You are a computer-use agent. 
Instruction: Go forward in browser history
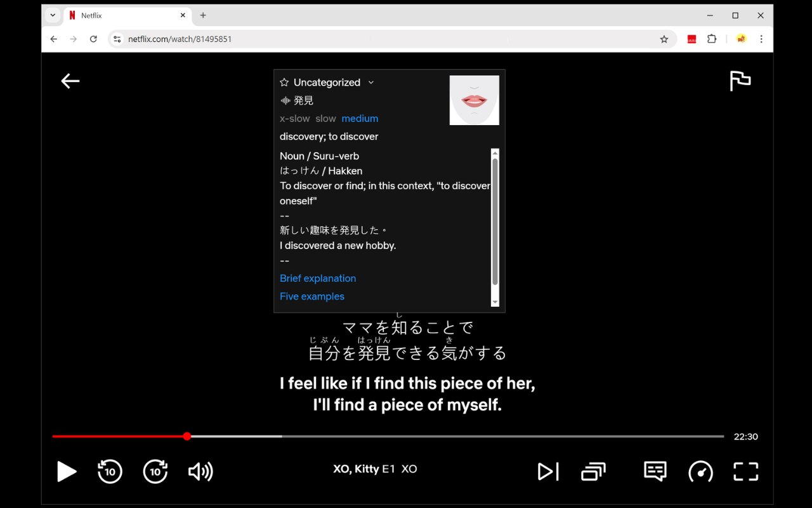click(74, 39)
